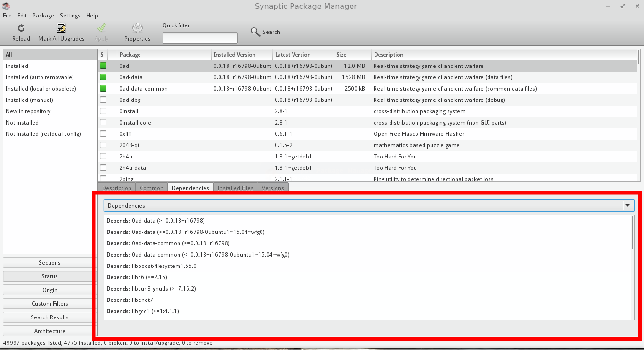Sort by the Size column header

[352, 55]
